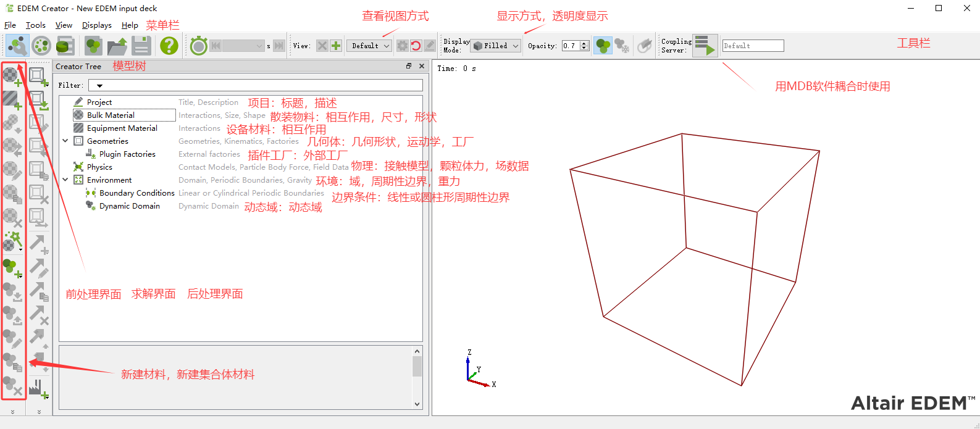Open the View Default dropdown
The height and width of the screenshot is (429, 980).
(369, 46)
